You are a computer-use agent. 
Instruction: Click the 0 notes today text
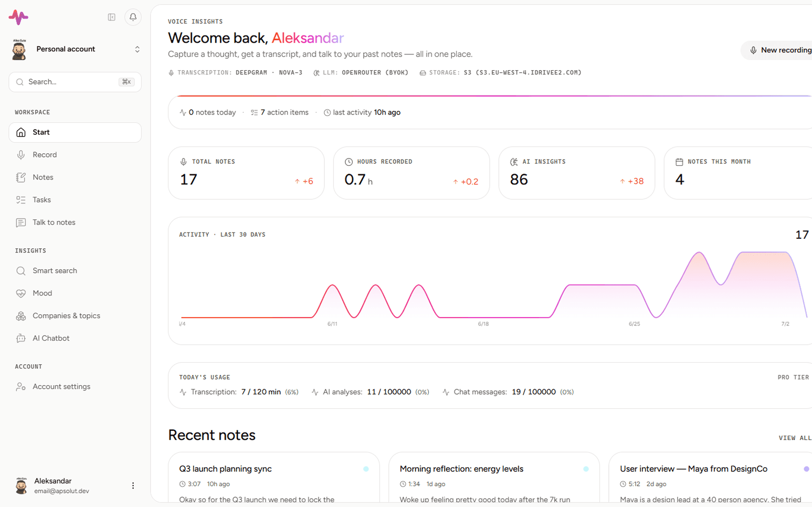pos(212,112)
